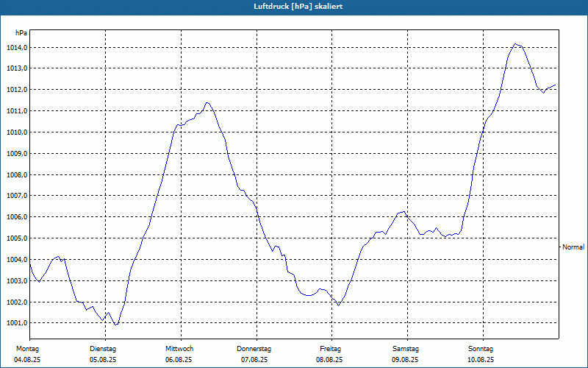Select the 1010,0 axis value
The image size is (588, 368).
click(x=16, y=132)
